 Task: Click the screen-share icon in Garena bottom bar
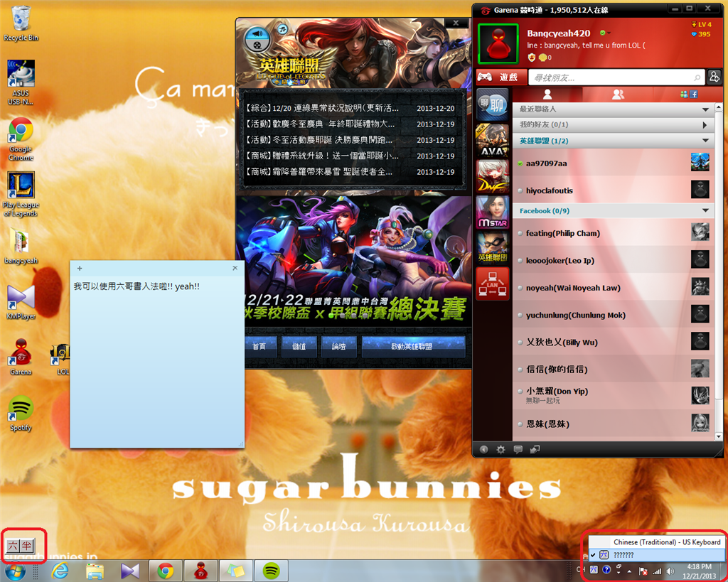click(x=535, y=449)
